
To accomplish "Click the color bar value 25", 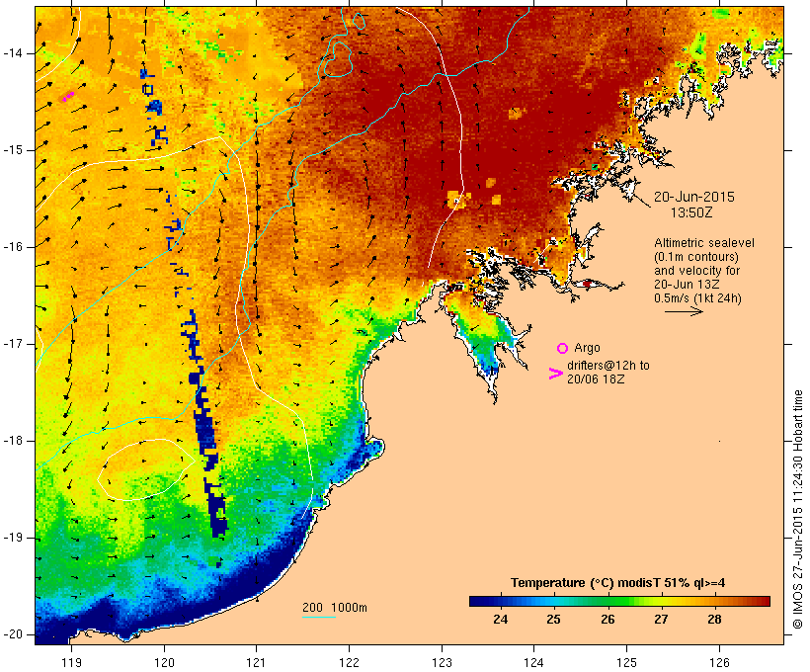I will 554,620.
